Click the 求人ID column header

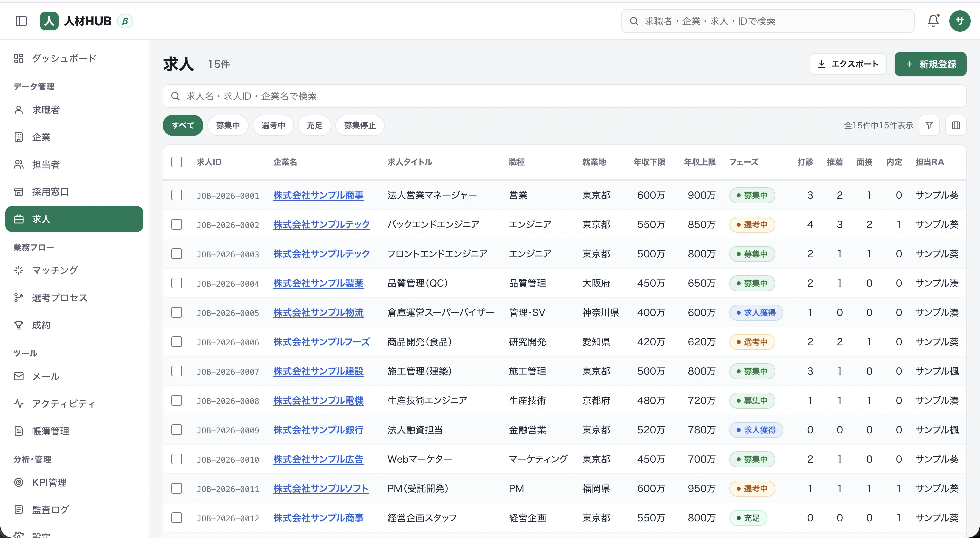pyautogui.click(x=209, y=162)
